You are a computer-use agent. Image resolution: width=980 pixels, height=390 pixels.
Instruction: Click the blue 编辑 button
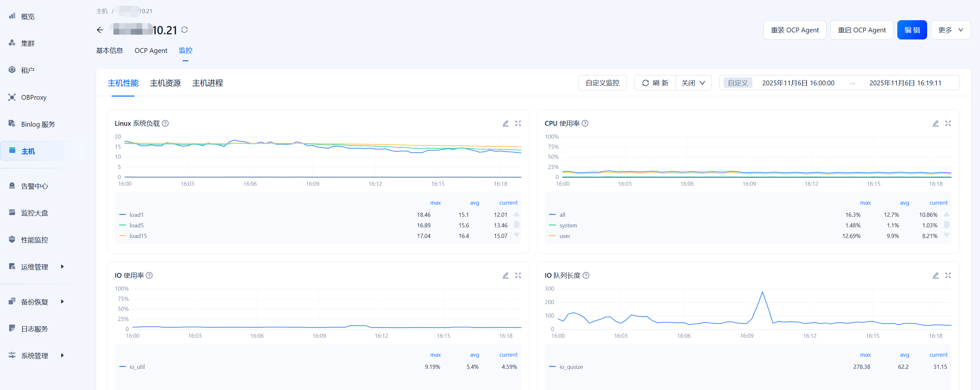click(x=911, y=30)
